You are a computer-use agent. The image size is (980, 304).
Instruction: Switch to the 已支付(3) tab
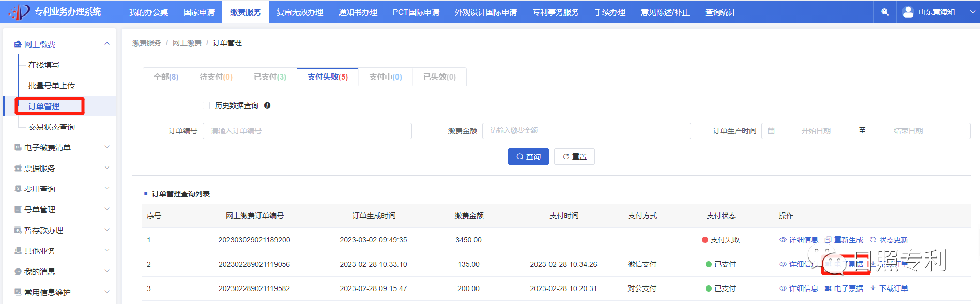[270, 77]
